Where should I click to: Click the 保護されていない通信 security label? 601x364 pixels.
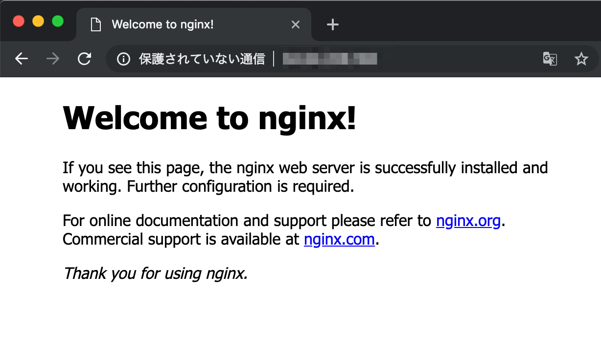(202, 59)
